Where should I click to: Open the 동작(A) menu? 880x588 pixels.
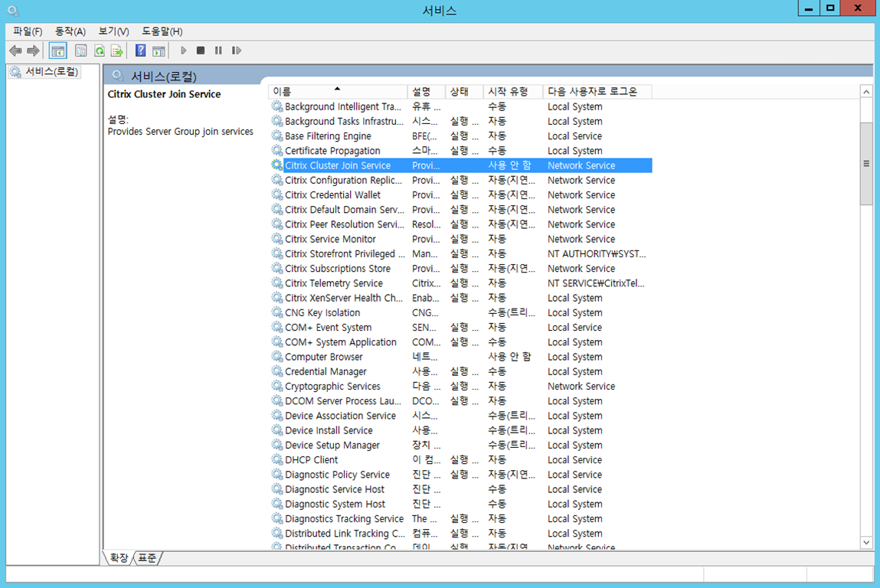pyautogui.click(x=70, y=31)
